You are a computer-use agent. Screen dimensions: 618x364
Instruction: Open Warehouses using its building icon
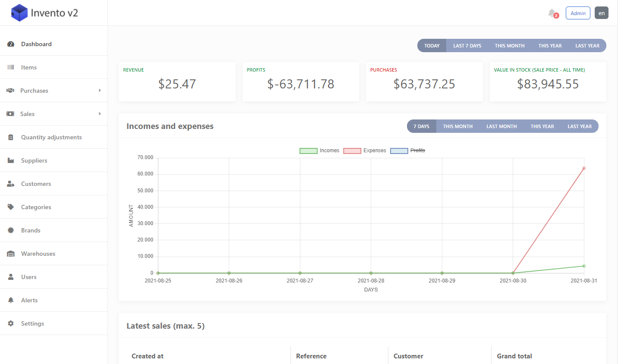click(11, 254)
